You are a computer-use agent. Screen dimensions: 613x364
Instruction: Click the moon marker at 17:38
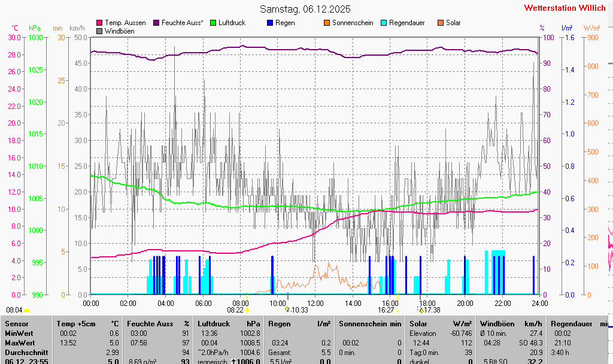(x=421, y=310)
